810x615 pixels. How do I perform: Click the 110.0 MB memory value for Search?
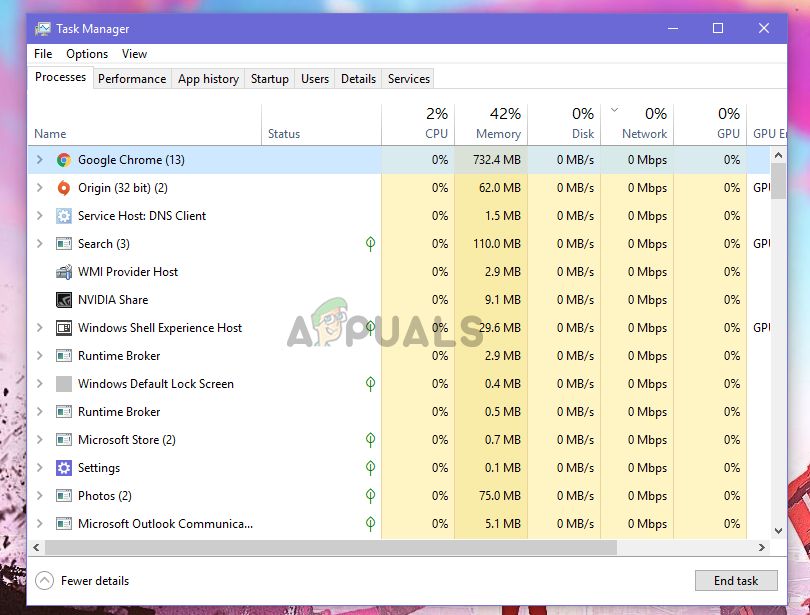click(x=496, y=244)
